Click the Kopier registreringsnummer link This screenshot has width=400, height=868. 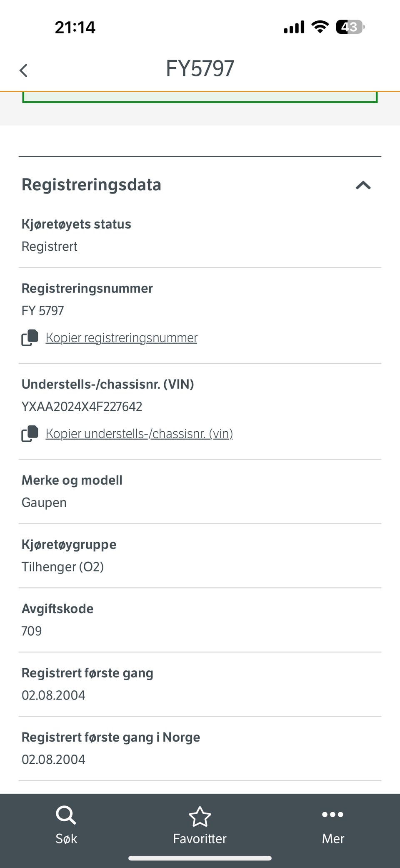[121, 337]
